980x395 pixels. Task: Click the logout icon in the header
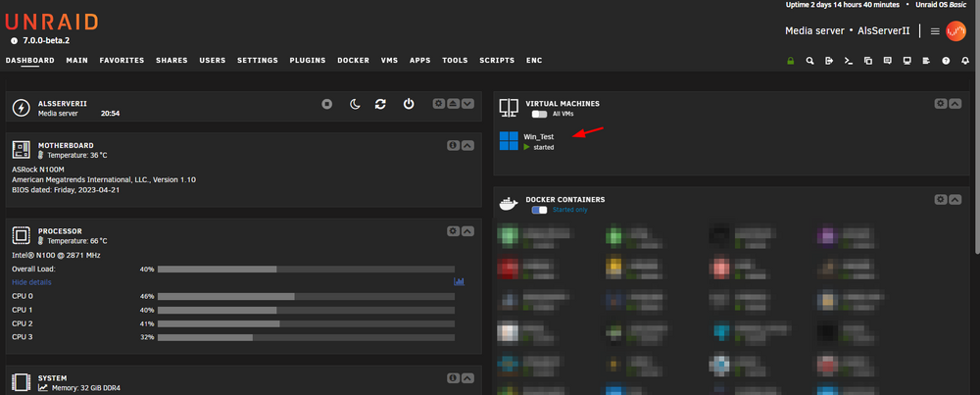[x=829, y=61]
